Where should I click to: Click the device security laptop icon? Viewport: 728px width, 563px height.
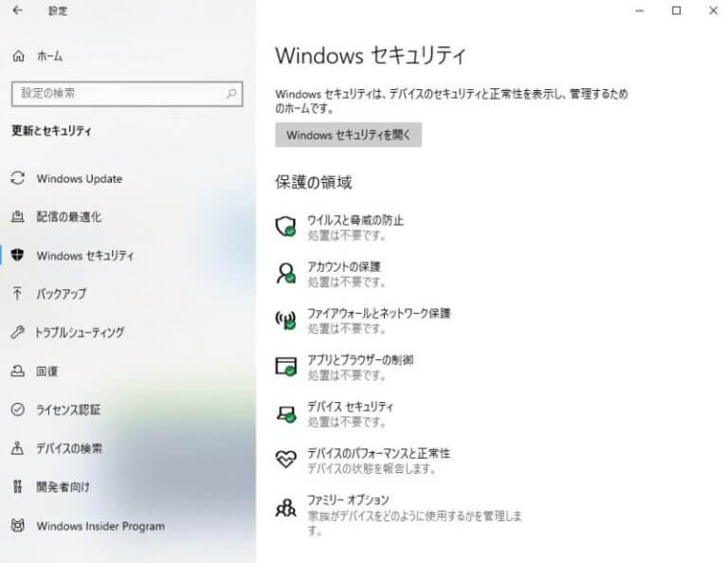pos(286,413)
